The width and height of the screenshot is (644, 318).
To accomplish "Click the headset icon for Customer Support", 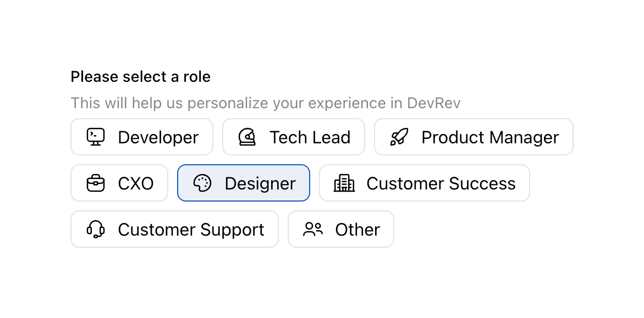I will [x=96, y=229].
